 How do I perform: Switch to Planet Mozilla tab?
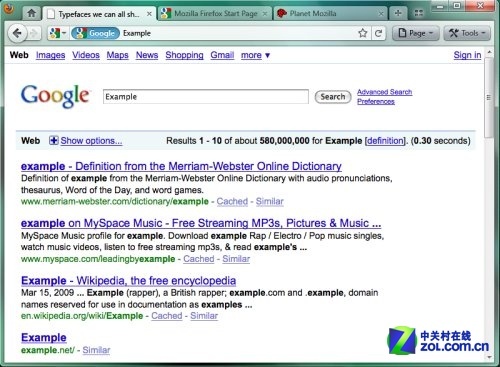coord(330,14)
